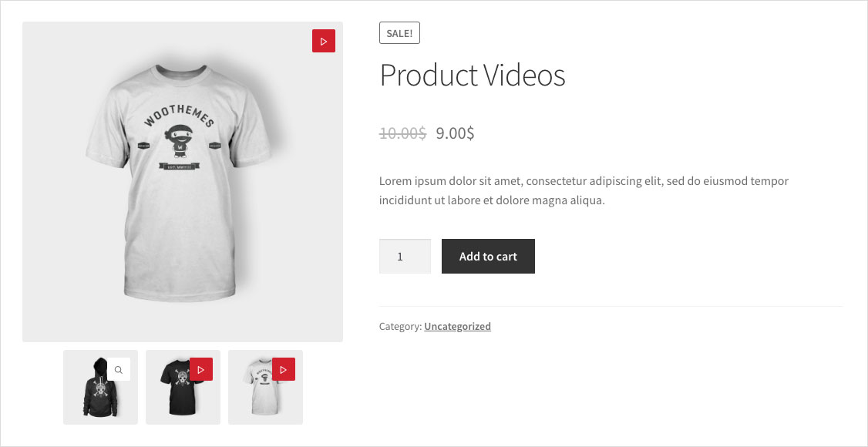Open the Uncategorized category link
The height and width of the screenshot is (447, 868).
click(x=457, y=327)
